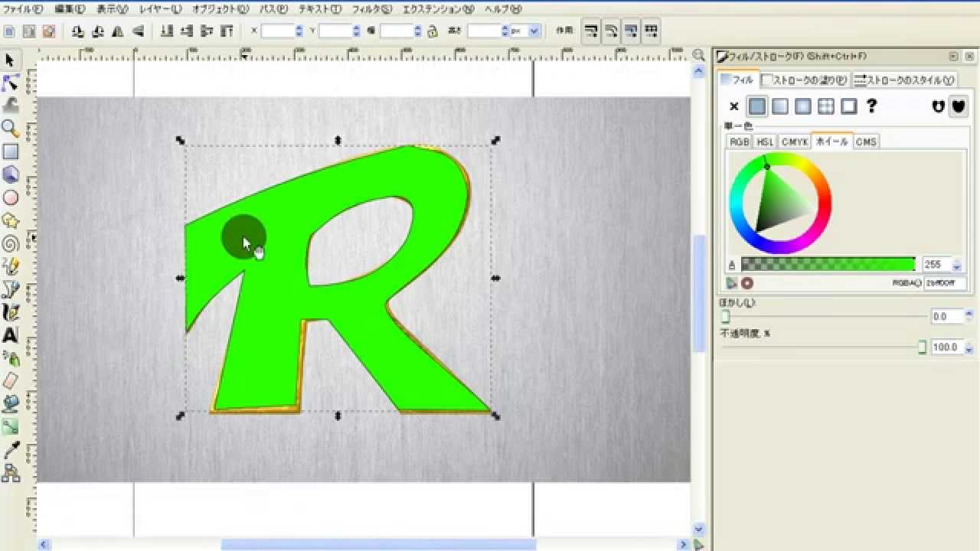The width and height of the screenshot is (980, 551).
Task: Click the raise to top icon
Action: click(x=227, y=31)
